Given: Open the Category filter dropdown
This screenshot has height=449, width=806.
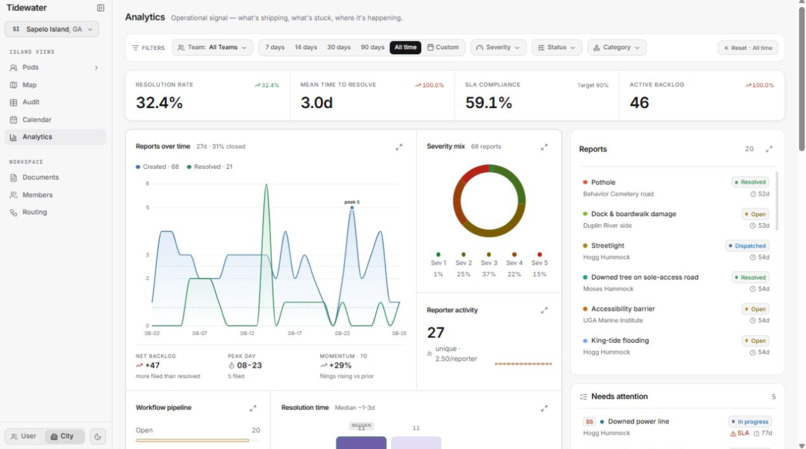Looking at the screenshot, I should tap(617, 47).
